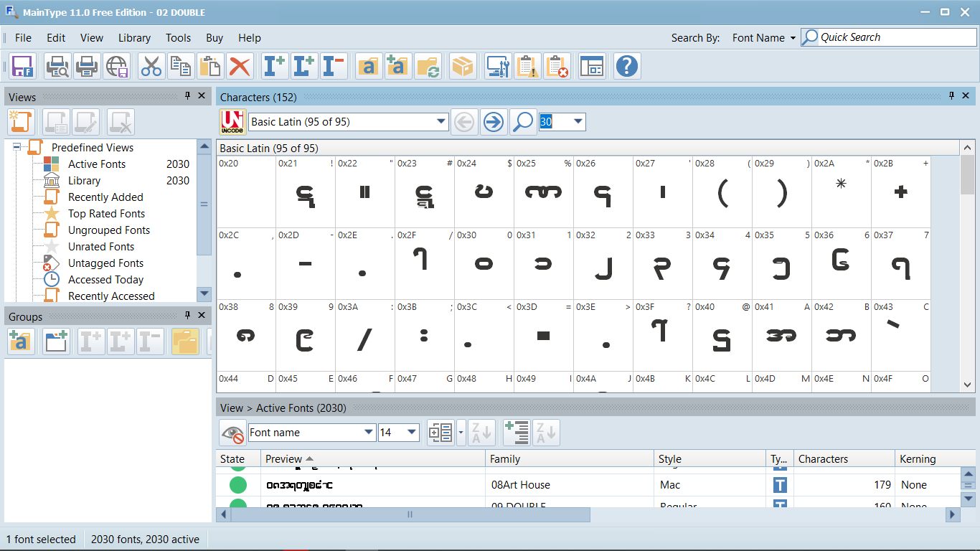Screen dimensions: 980x551
Task: Go to next Unicode block arrow
Action: [494, 122]
